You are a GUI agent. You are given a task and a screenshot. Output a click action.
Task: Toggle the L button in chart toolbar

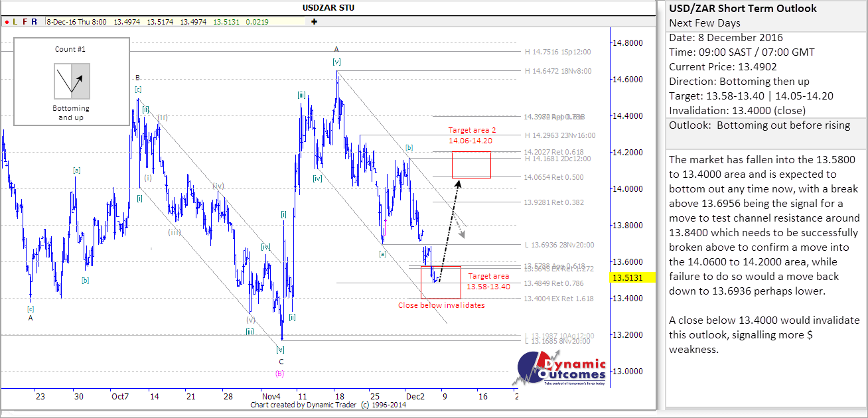tap(15, 21)
